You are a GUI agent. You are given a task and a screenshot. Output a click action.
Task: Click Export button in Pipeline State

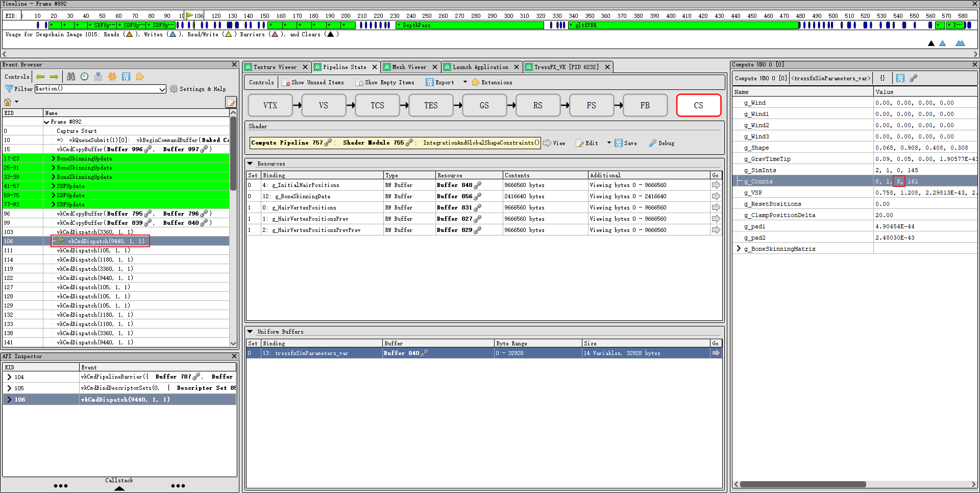click(440, 82)
